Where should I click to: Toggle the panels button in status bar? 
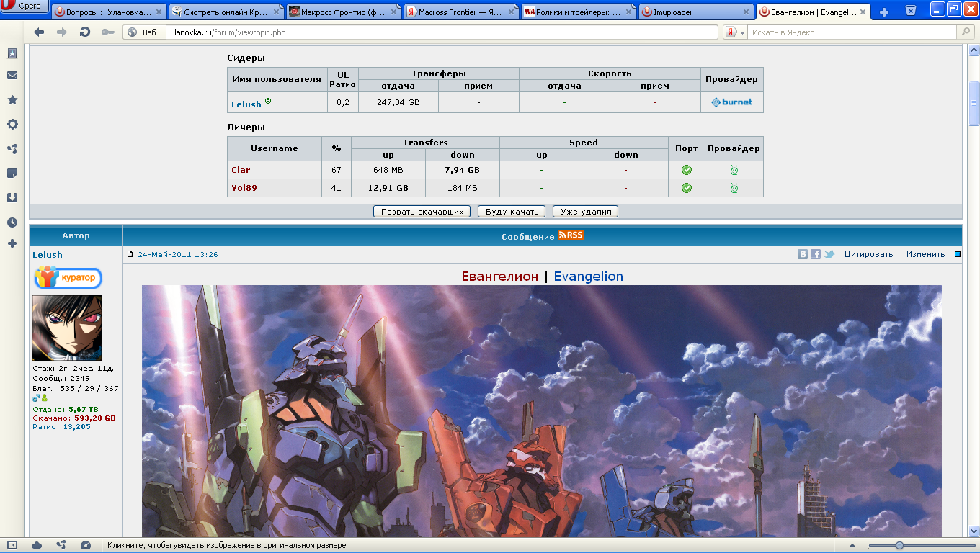tap(12, 545)
